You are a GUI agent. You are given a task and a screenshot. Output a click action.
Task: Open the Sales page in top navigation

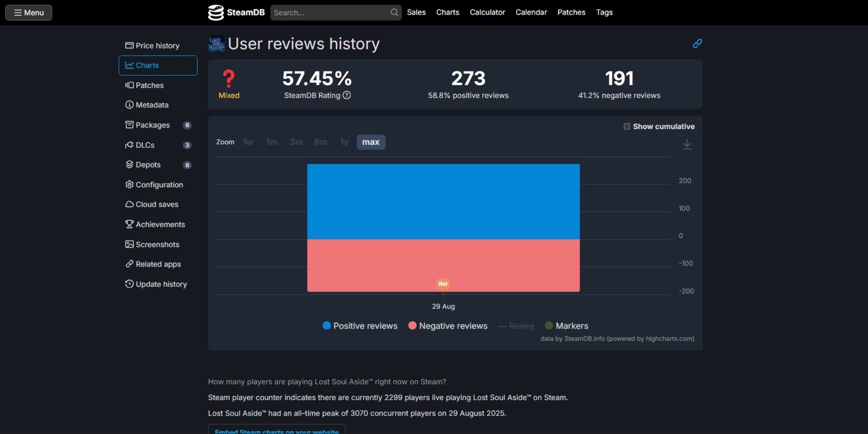pyautogui.click(x=416, y=12)
